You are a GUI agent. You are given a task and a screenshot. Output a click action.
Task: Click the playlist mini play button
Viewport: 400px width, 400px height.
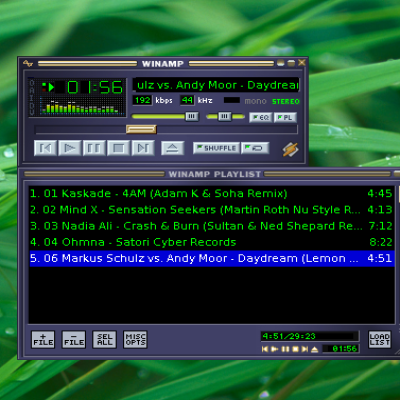(x=275, y=349)
